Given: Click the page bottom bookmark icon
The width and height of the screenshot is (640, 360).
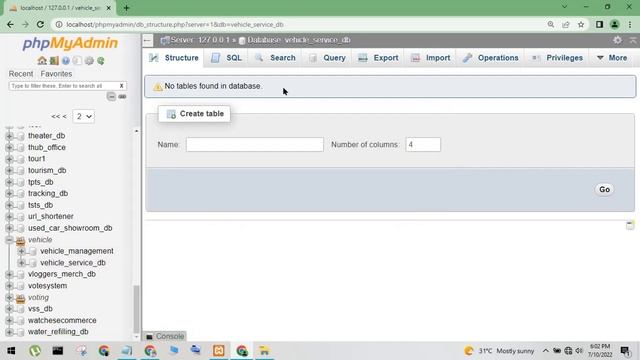Looking at the screenshot, I should click(x=630, y=225).
